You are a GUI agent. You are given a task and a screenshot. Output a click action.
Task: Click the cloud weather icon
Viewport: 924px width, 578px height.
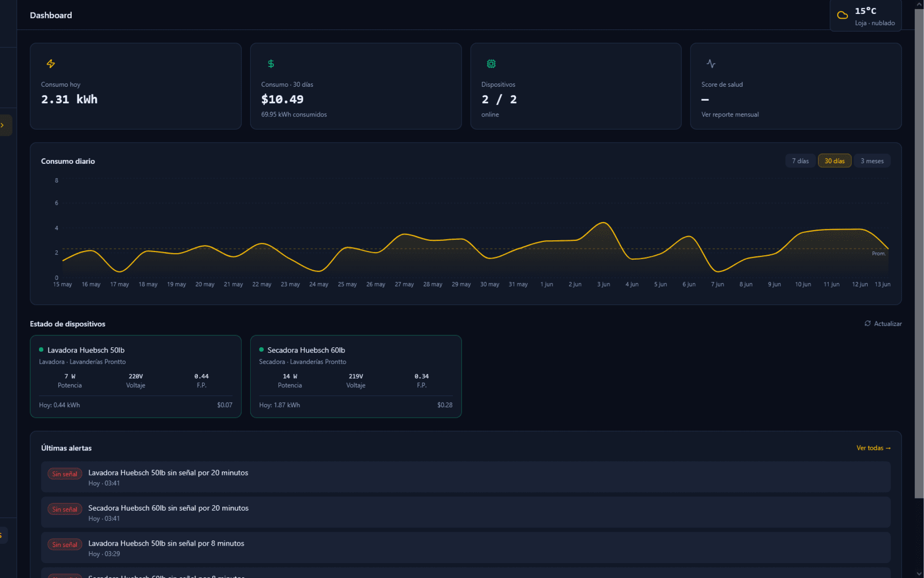[x=842, y=15]
